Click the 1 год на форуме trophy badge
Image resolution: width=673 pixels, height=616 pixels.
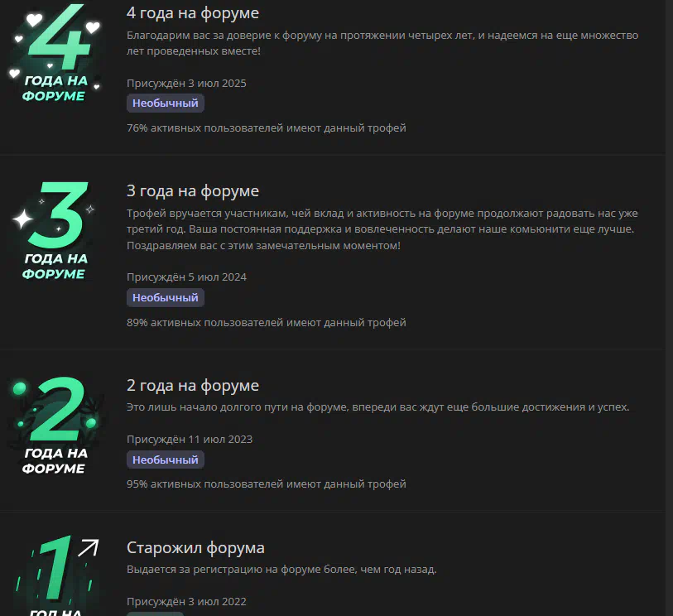point(57,575)
